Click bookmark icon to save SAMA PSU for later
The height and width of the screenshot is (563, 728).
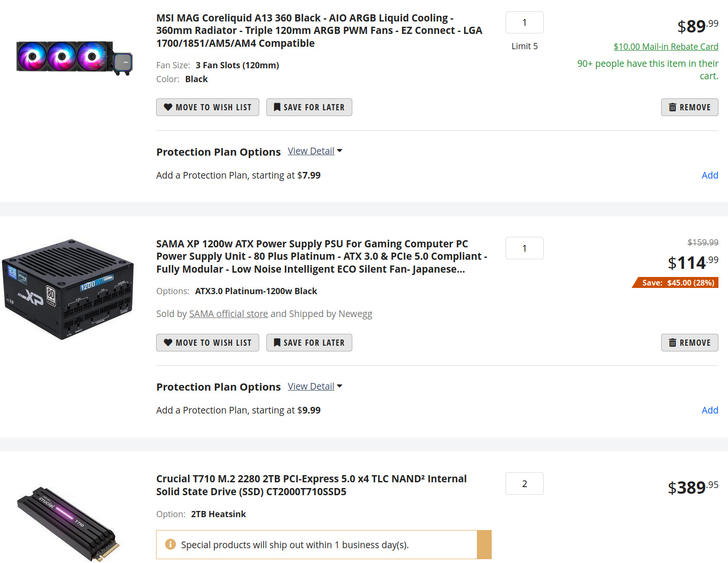pyautogui.click(x=277, y=342)
